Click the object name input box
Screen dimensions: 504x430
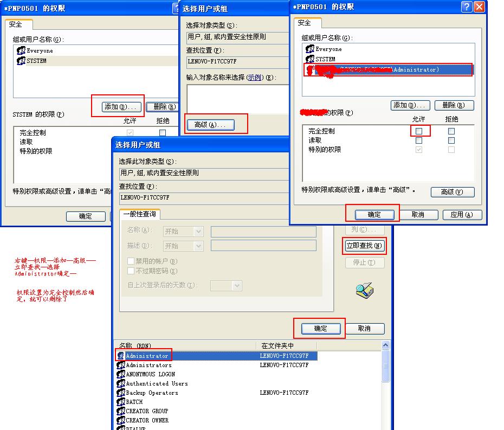[238, 99]
